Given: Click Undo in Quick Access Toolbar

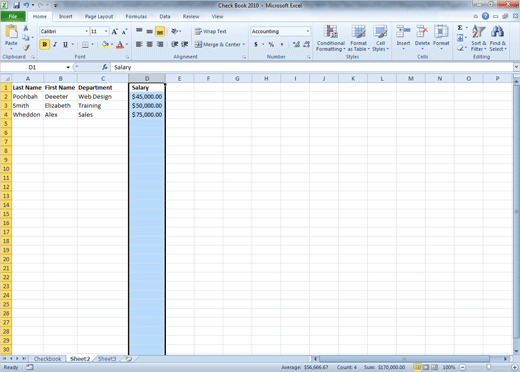Looking at the screenshot, I should 26,5.
